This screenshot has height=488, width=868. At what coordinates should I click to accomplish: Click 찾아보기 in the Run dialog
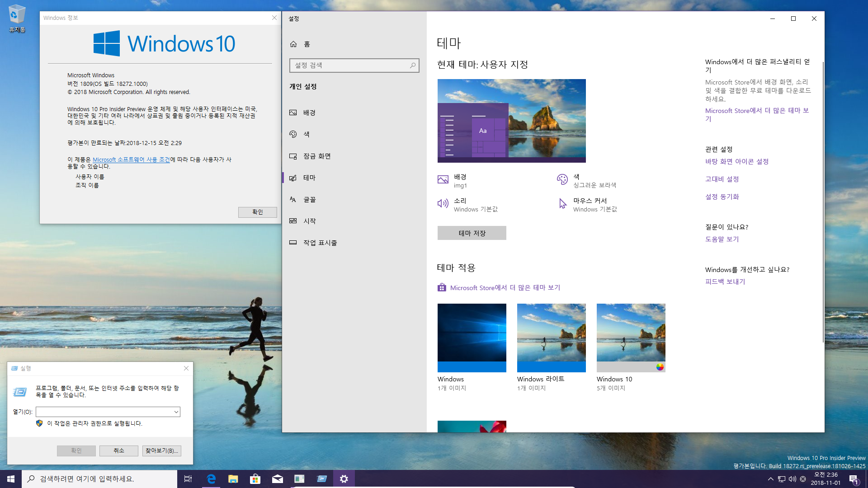point(162,450)
